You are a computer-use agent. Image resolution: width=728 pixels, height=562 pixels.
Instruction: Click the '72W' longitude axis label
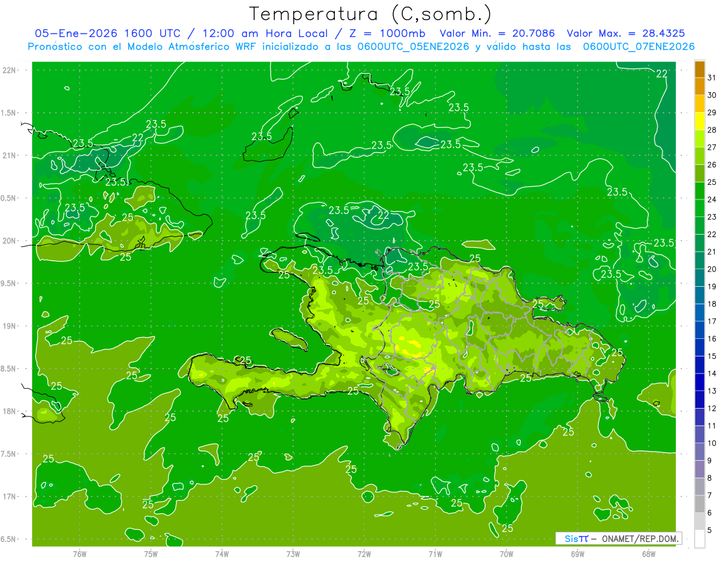(364, 554)
